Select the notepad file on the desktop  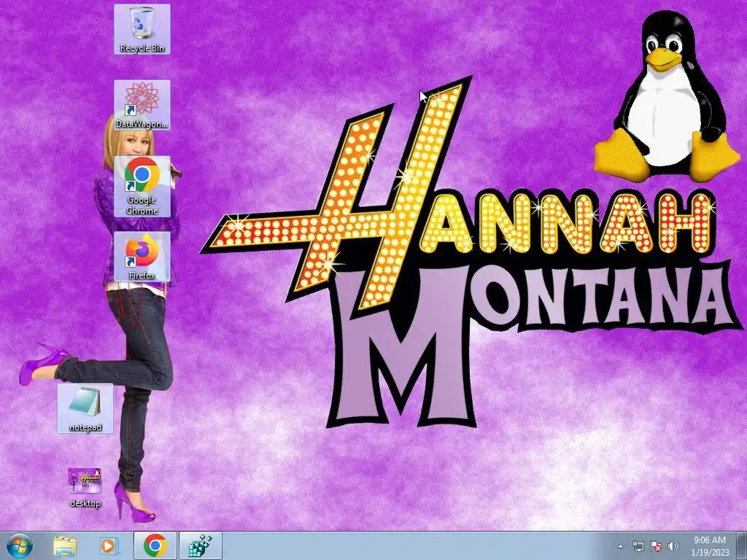[x=85, y=408]
